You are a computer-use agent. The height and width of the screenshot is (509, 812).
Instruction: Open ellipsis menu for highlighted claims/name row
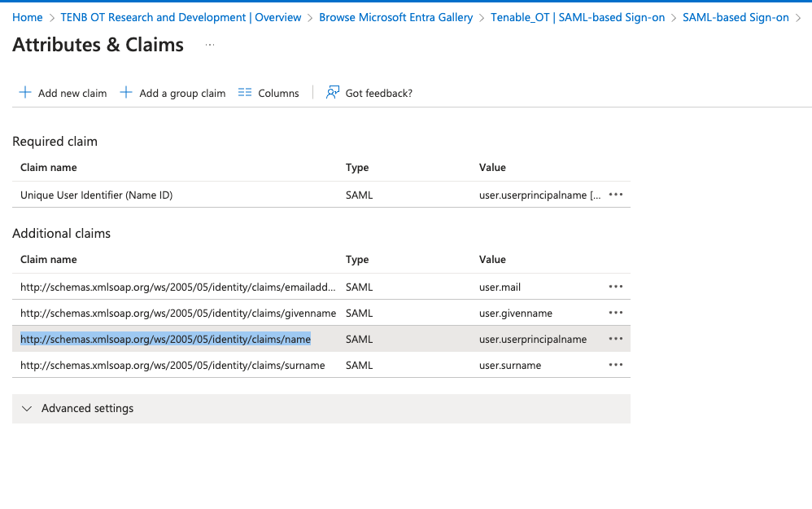click(616, 339)
